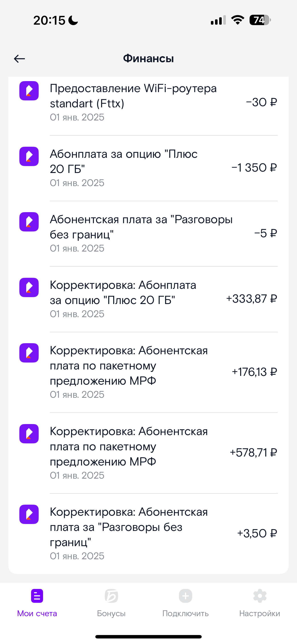The width and height of the screenshot is (297, 644).
Task: Switch to the Бонусы tab
Action: pyautogui.click(x=111, y=603)
